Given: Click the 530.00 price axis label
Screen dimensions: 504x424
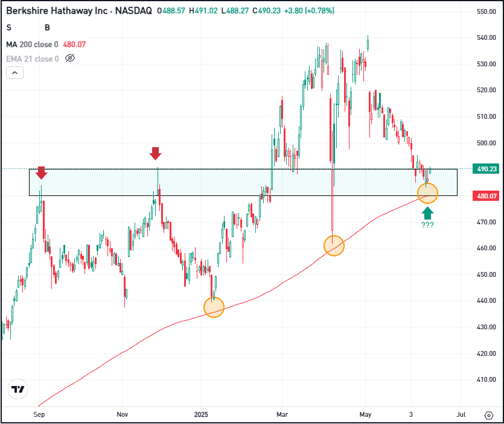Looking at the screenshot, I should point(486,64).
